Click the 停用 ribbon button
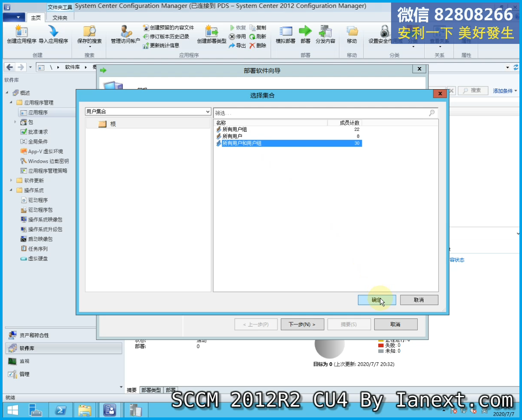Viewport: 522px width, 420px height. click(x=237, y=37)
